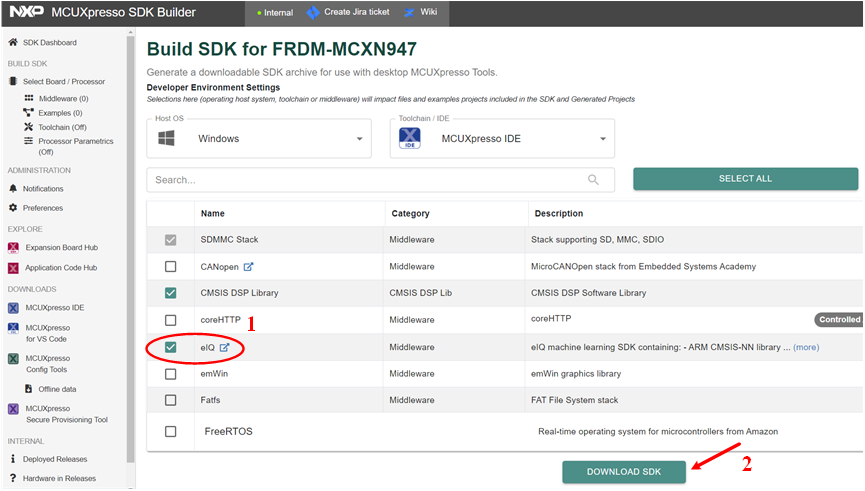
Task: Click the DOWNLOAD SDK button
Action: tap(623, 472)
